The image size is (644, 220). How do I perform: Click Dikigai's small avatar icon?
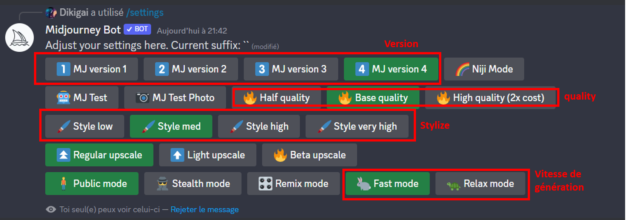(51, 12)
